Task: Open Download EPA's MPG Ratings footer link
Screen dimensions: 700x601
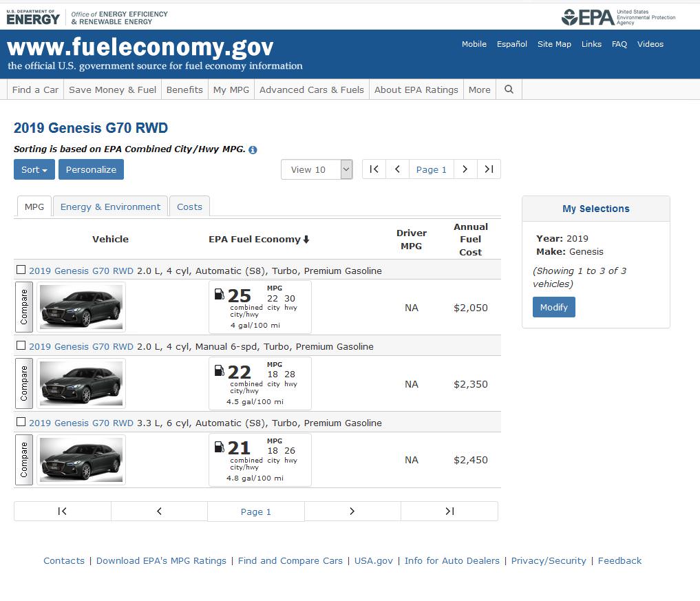Action: point(161,561)
